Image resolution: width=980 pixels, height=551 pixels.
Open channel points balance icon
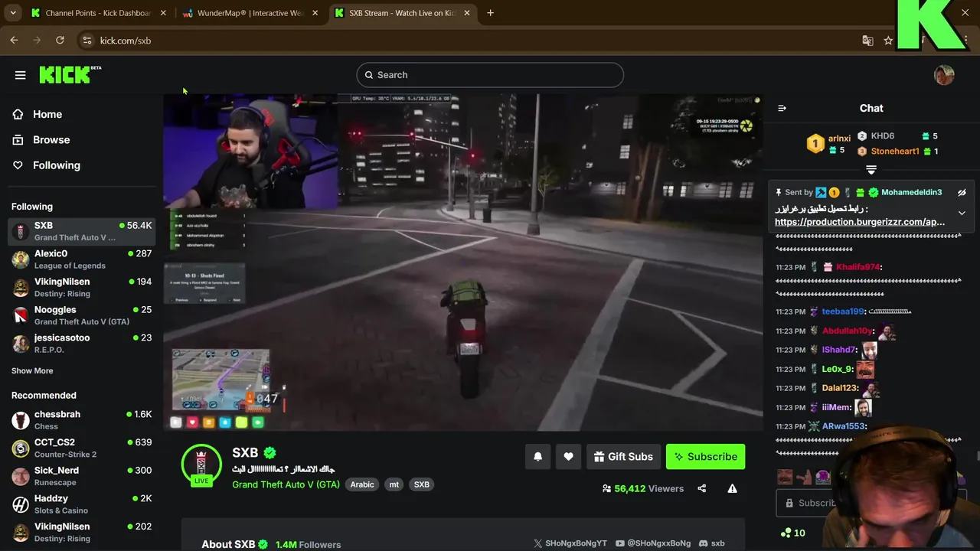pos(786,533)
